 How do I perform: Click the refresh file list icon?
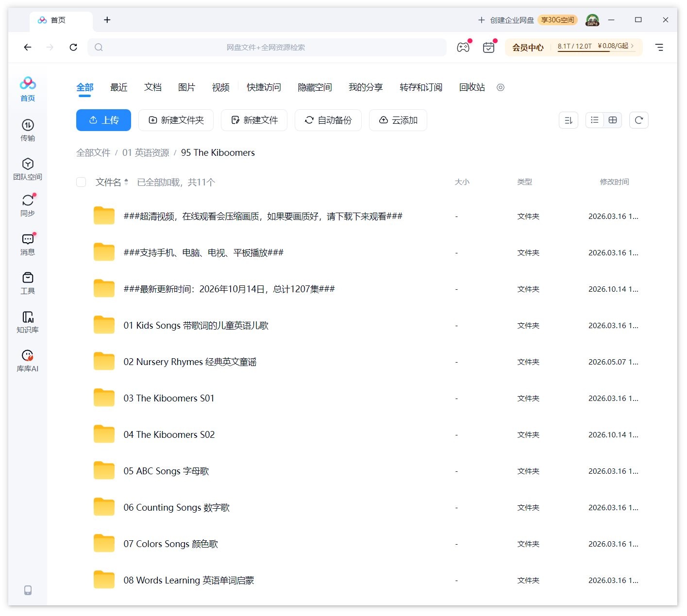639,120
